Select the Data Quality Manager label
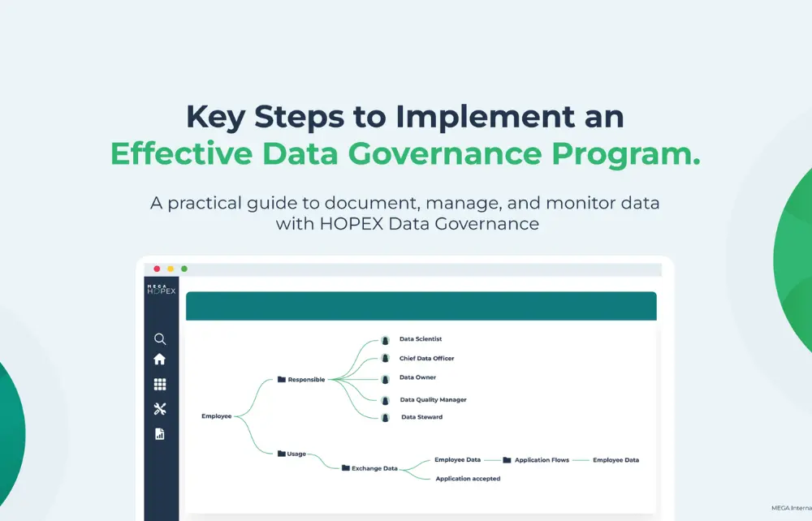The image size is (812, 521). (x=433, y=399)
